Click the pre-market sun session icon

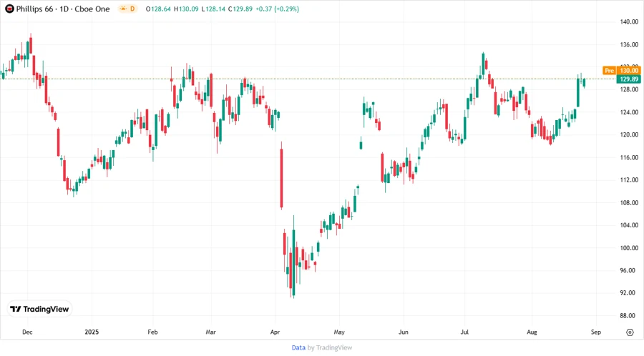click(x=123, y=9)
